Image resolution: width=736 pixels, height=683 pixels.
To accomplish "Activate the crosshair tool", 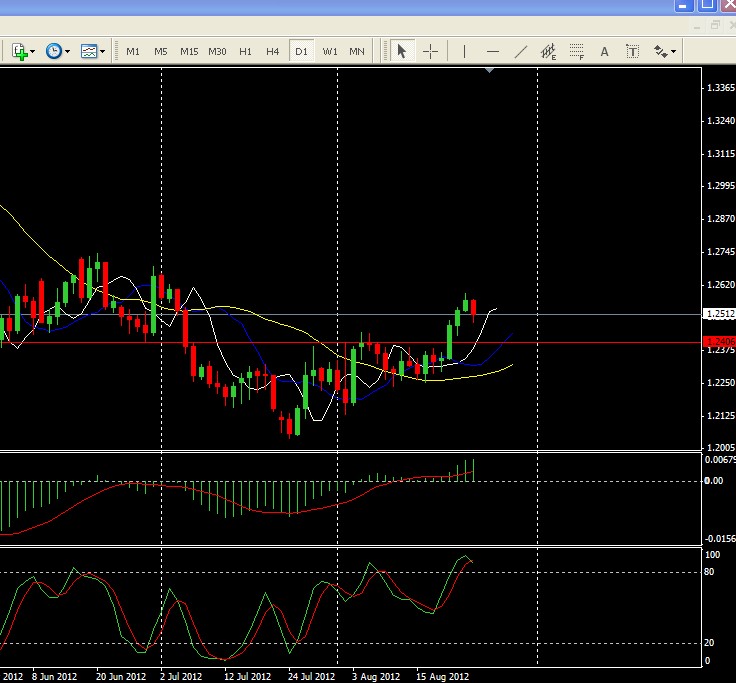I will pos(431,51).
